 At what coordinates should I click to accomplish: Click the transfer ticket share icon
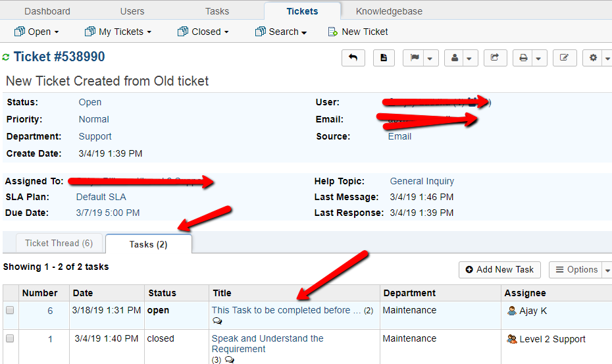pyautogui.click(x=494, y=58)
